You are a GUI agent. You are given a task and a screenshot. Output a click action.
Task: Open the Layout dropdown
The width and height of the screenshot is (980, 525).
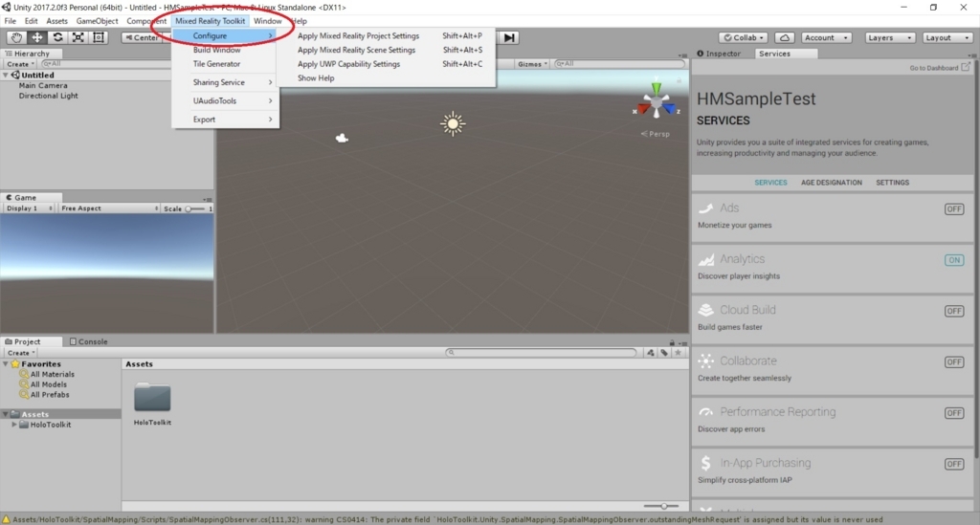pos(947,37)
